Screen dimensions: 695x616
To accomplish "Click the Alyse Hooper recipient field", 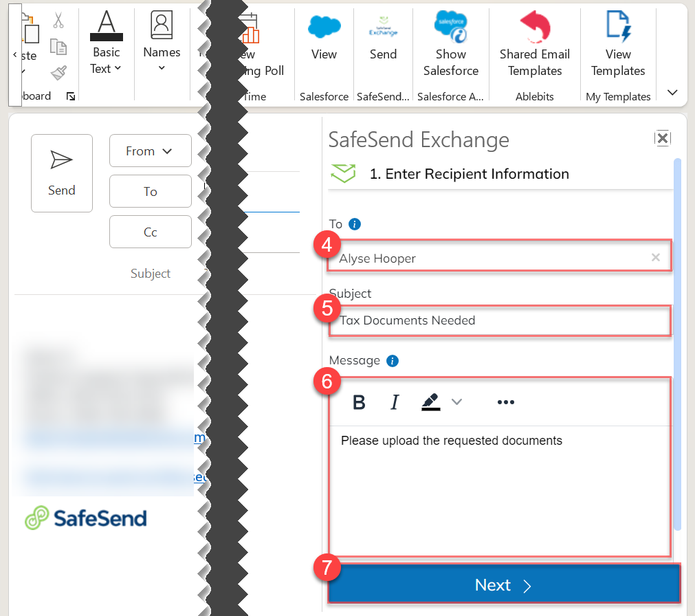I will click(x=499, y=256).
